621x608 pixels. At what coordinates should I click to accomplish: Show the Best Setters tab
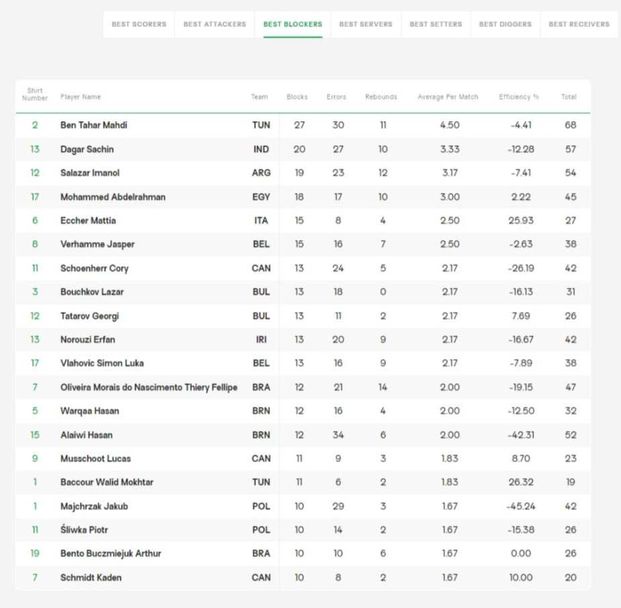[434, 24]
